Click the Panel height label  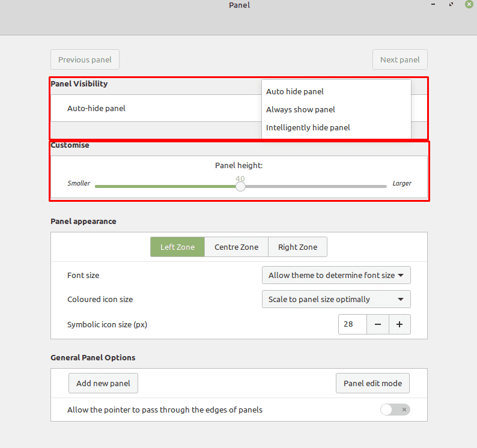pyautogui.click(x=239, y=166)
